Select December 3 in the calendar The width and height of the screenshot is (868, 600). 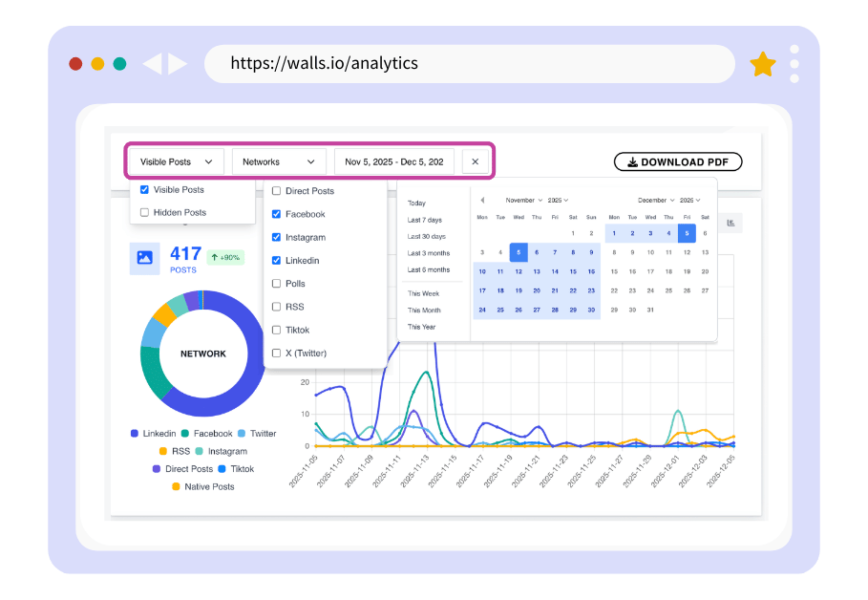click(651, 231)
